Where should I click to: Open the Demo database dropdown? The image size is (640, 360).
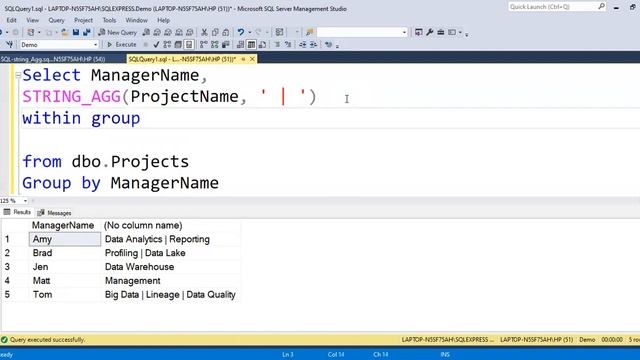[96, 44]
